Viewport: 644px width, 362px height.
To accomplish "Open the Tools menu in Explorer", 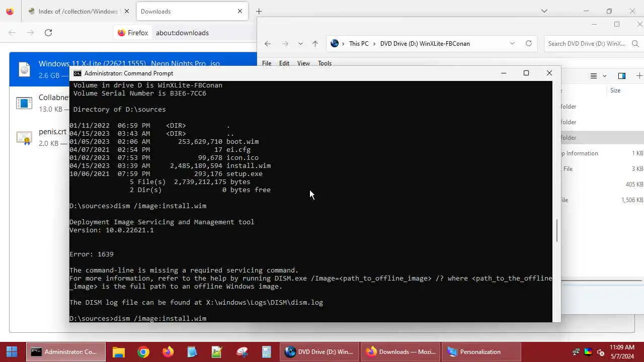I will pos(325,63).
